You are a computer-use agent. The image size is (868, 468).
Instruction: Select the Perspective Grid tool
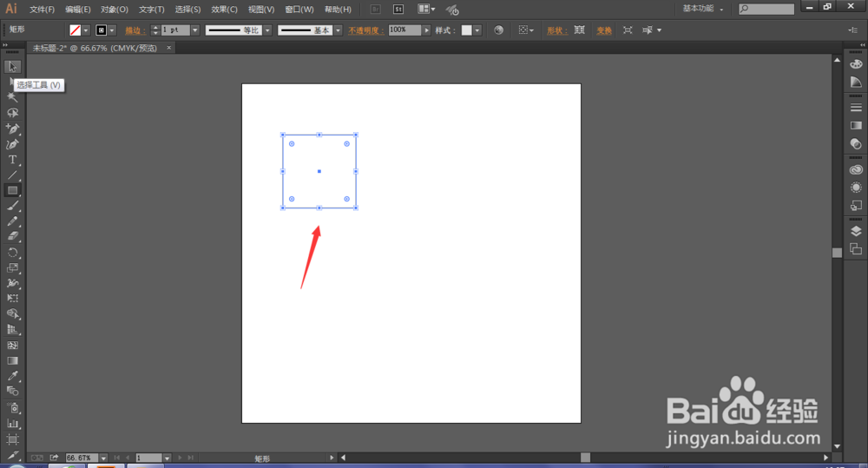pos(12,330)
